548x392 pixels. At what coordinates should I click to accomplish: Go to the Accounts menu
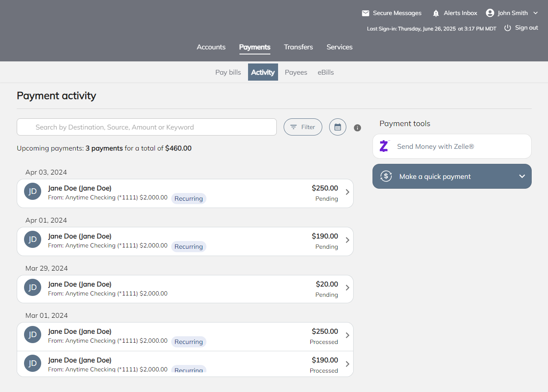[211, 47]
